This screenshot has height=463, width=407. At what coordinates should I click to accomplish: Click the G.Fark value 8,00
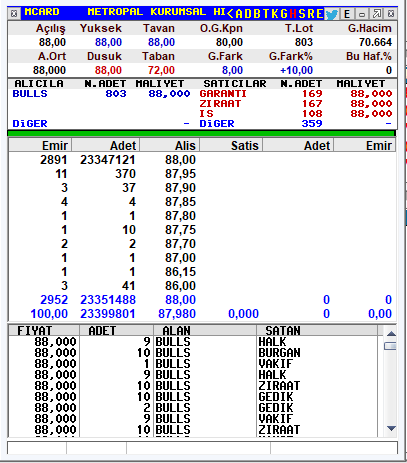232,70
